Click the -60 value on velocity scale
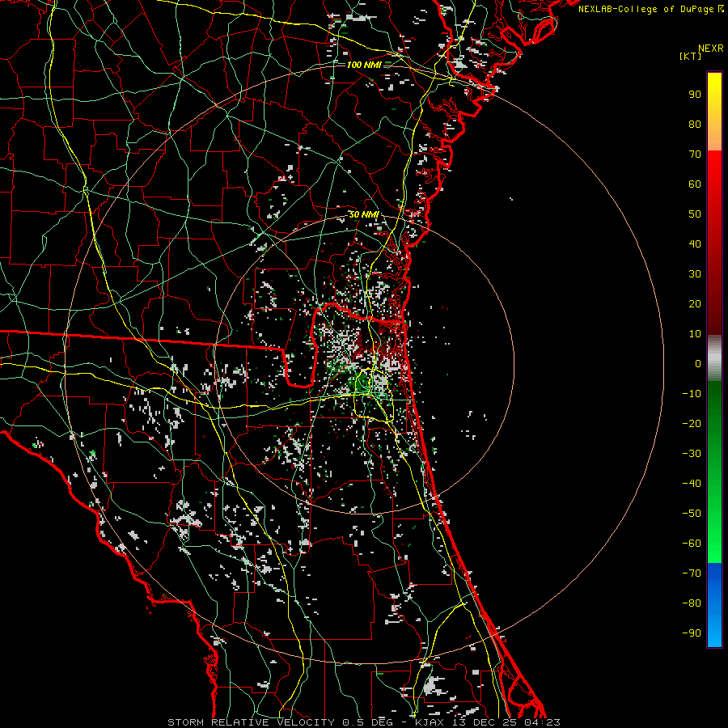 point(692,544)
